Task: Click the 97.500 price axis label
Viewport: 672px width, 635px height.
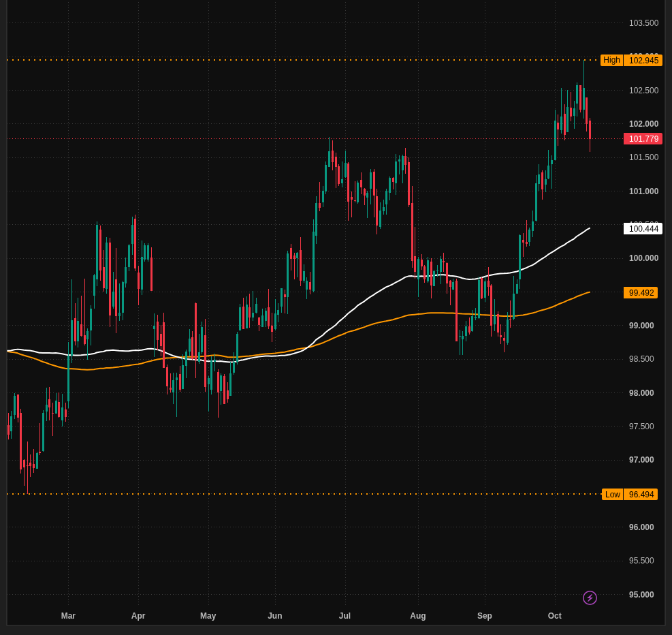Action: point(641,427)
